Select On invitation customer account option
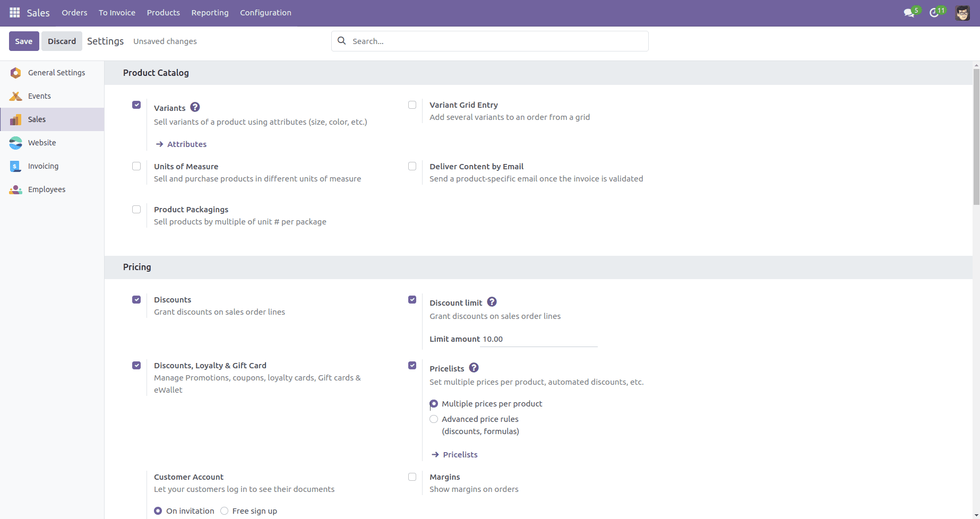This screenshot has width=980, height=519. coord(158,511)
